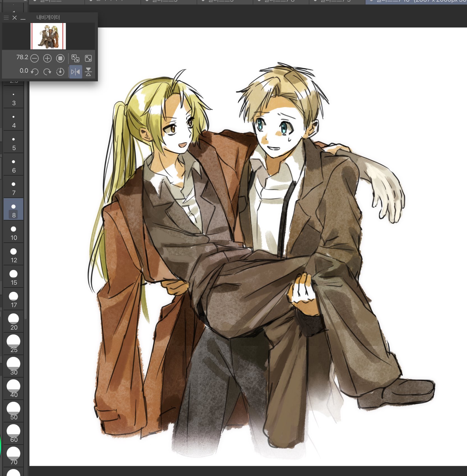Reset canvas rotation in Navigator
Screen dimensions: 467x476
pyautogui.click(x=60, y=72)
